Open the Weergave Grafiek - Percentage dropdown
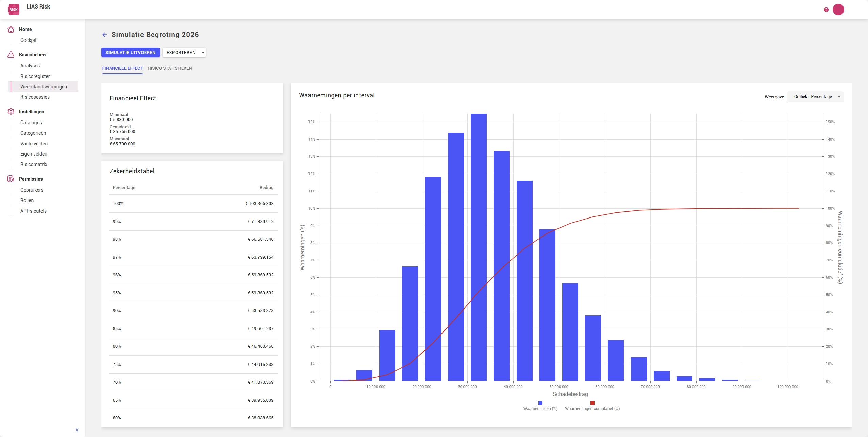Image resolution: width=868 pixels, height=437 pixels. tap(815, 97)
